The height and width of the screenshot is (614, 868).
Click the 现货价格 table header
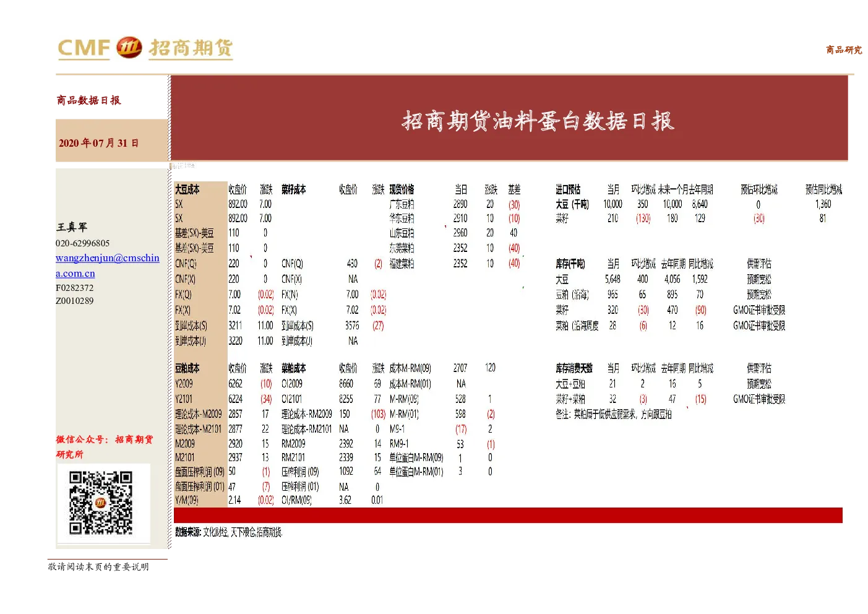(402, 189)
